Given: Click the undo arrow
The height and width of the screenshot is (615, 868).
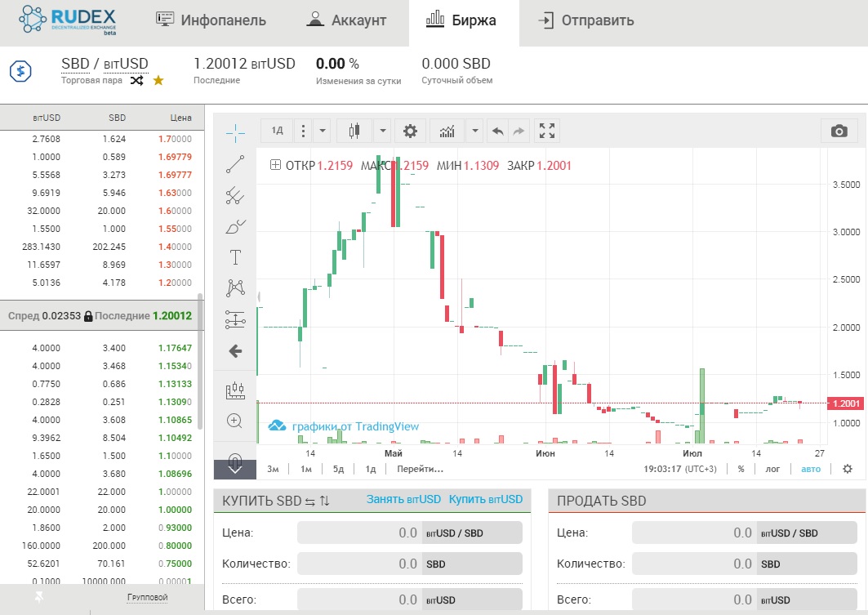Looking at the screenshot, I should [x=497, y=131].
